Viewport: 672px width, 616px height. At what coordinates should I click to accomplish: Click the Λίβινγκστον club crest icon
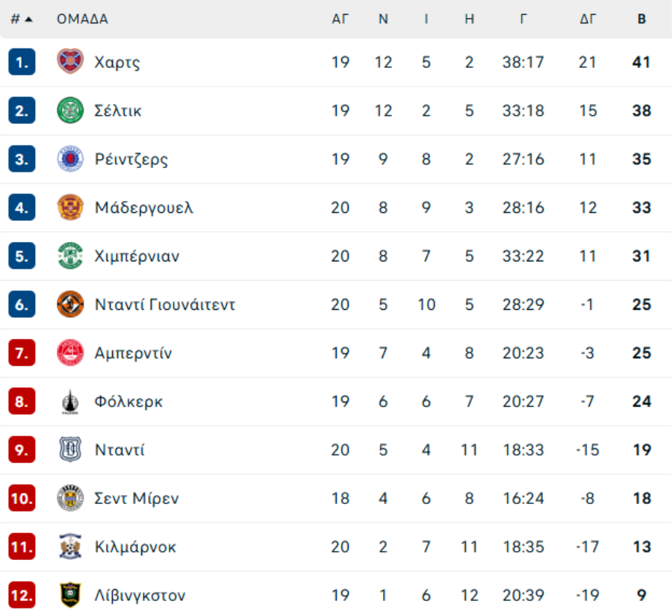pos(70,595)
